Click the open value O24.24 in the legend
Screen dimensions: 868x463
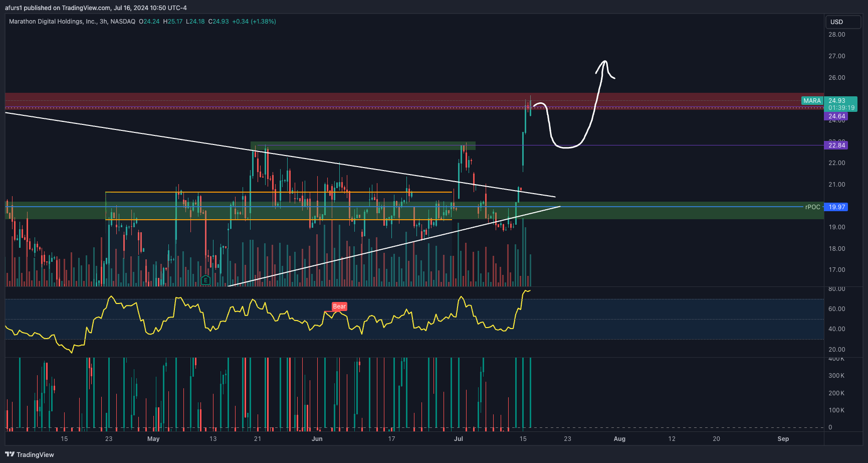[149, 22]
